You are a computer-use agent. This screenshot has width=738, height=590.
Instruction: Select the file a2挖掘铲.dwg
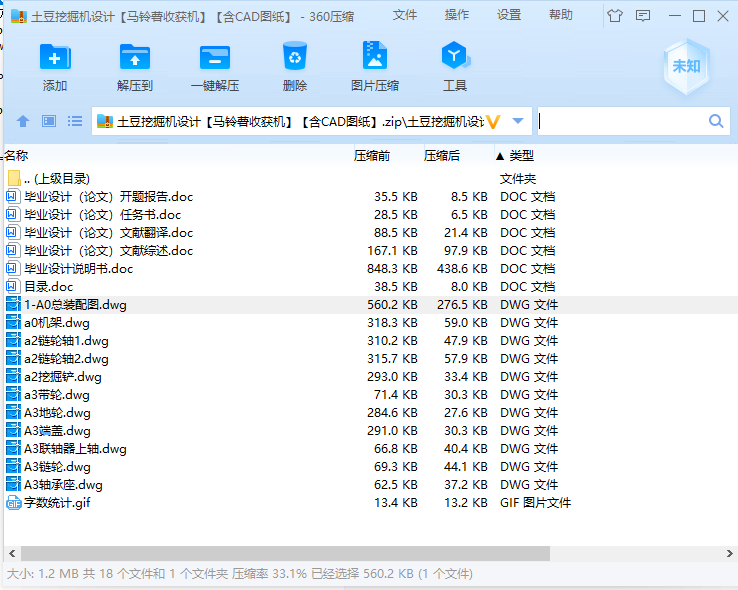point(63,376)
